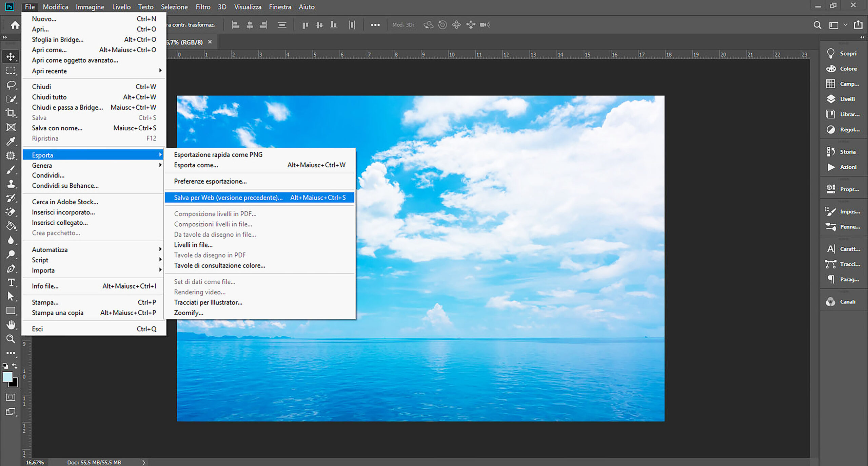Select the Eyedropper tool
Image resolution: width=868 pixels, height=466 pixels.
11,141
